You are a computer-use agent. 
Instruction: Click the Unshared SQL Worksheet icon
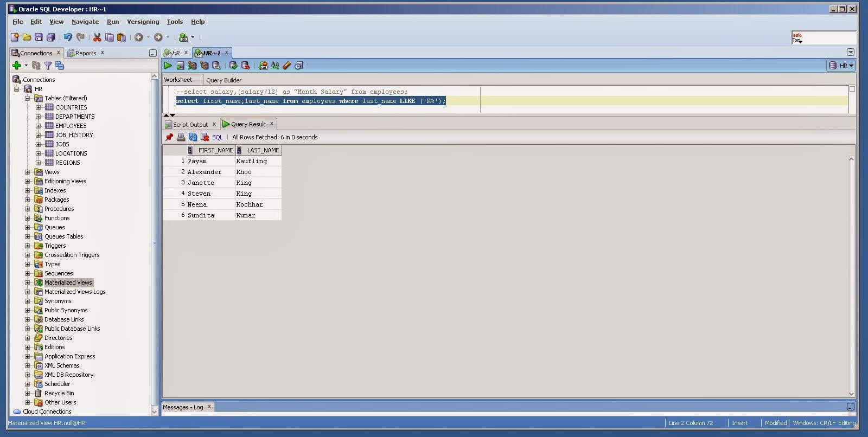pyautogui.click(x=263, y=66)
